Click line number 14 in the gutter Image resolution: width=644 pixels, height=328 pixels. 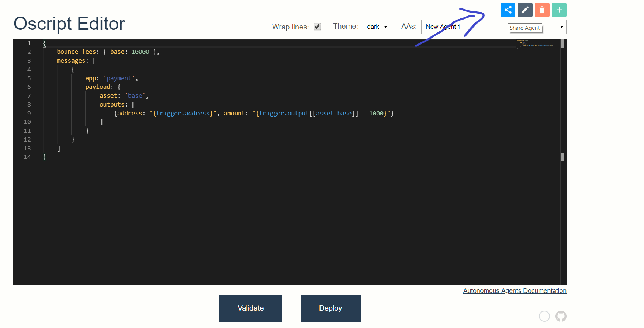pos(27,157)
